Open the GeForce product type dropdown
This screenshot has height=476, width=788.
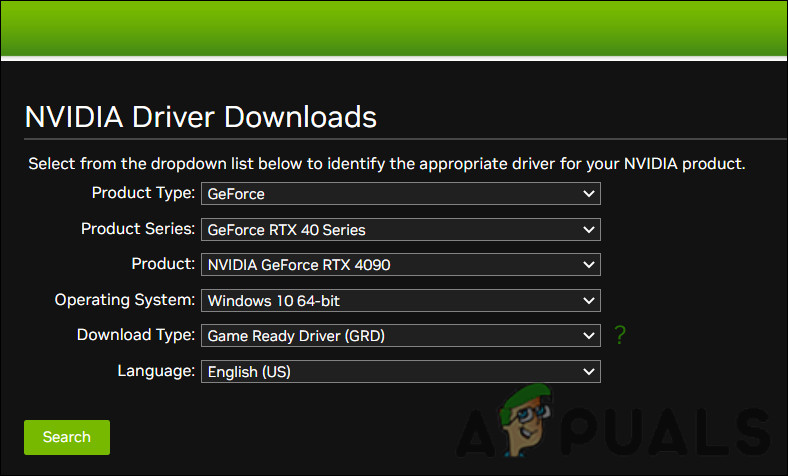coord(400,194)
